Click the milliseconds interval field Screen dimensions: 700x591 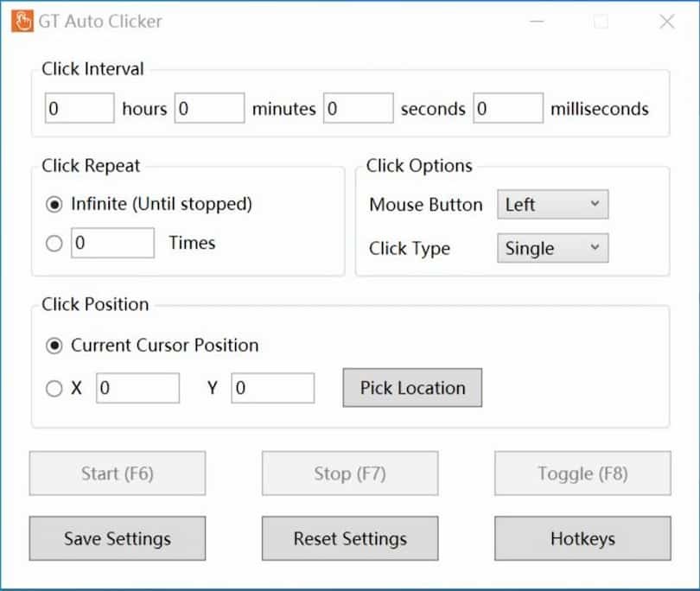pyautogui.click(x=508, y=108)
